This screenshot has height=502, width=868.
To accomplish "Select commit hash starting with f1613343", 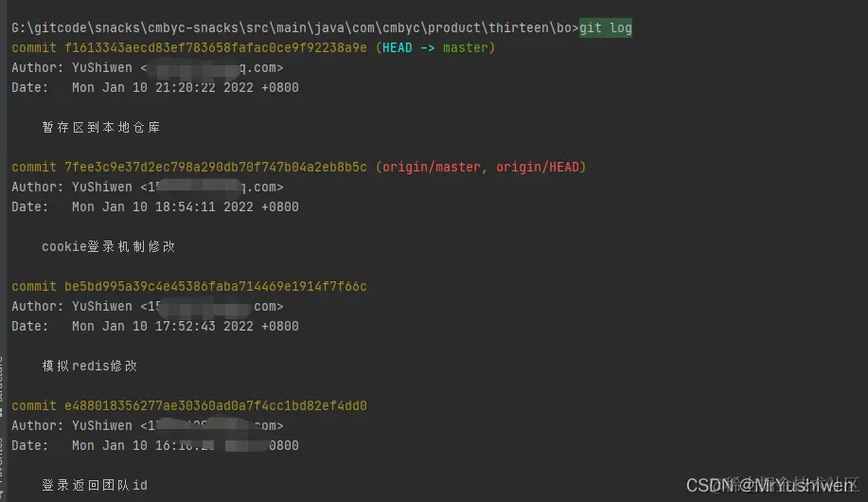I will click(x=215, y=47).
